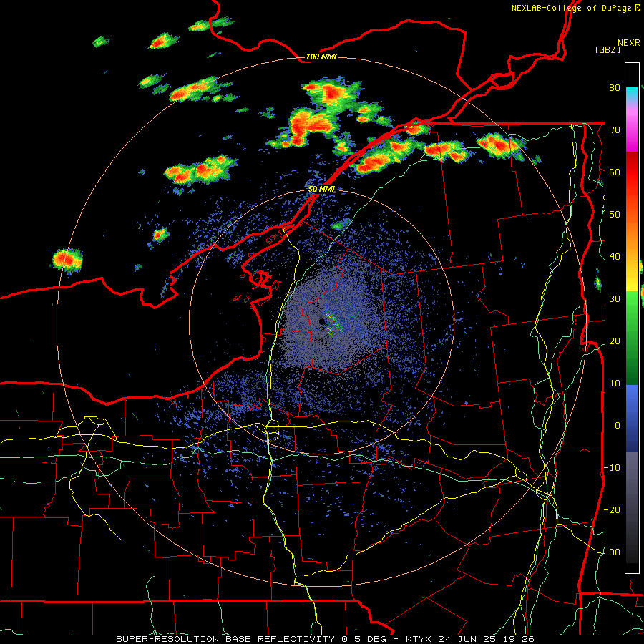Click the "24 JUN 25" date in caption
Viewport: 644px width, 644px height.
[x=467, y=639]
